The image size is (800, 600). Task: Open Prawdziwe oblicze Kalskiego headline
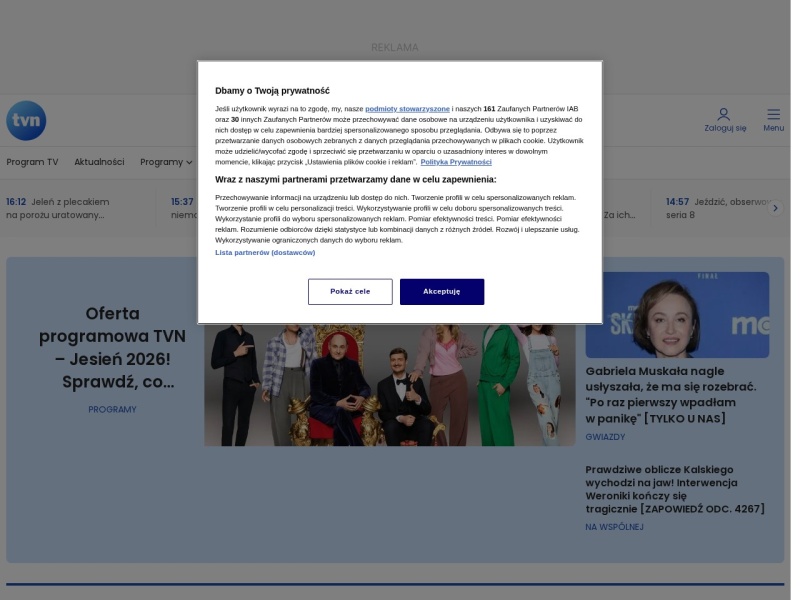point(675,489)
